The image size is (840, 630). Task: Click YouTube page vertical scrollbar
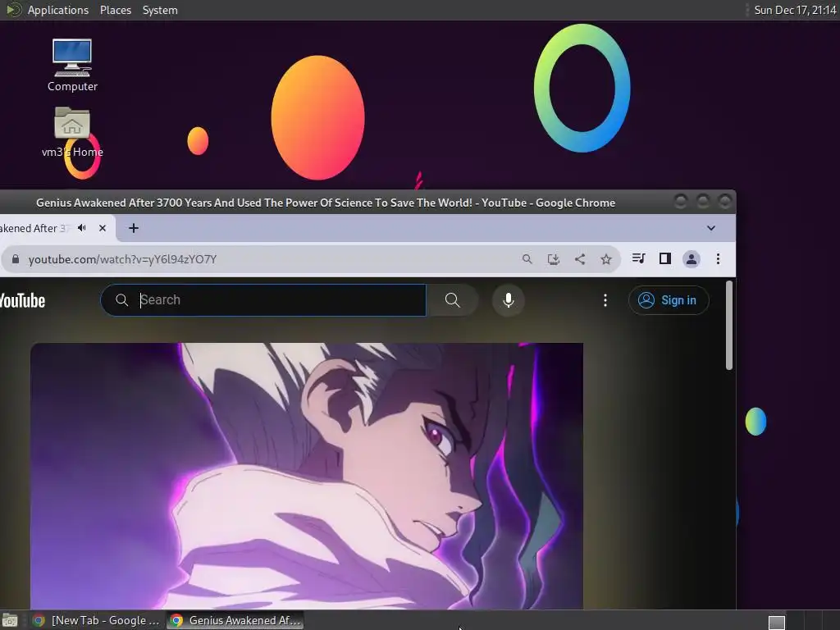pyautogui.click(x=728, y=325)
